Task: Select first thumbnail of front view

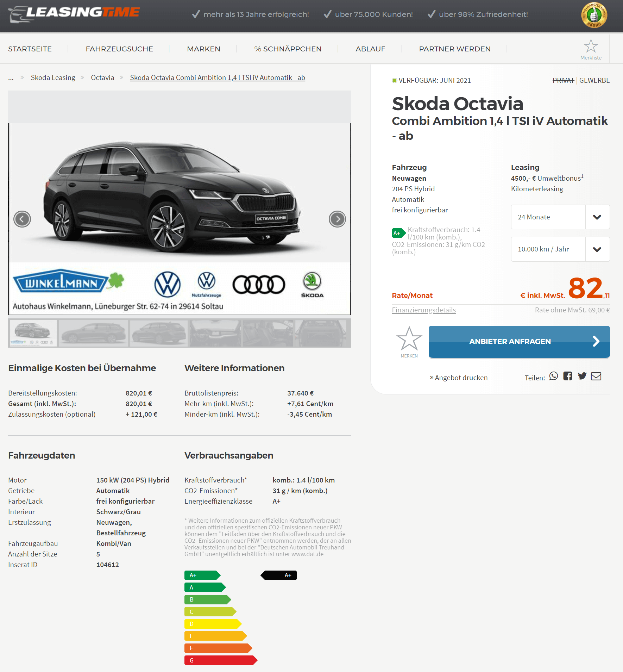Action: click(33, 333)
